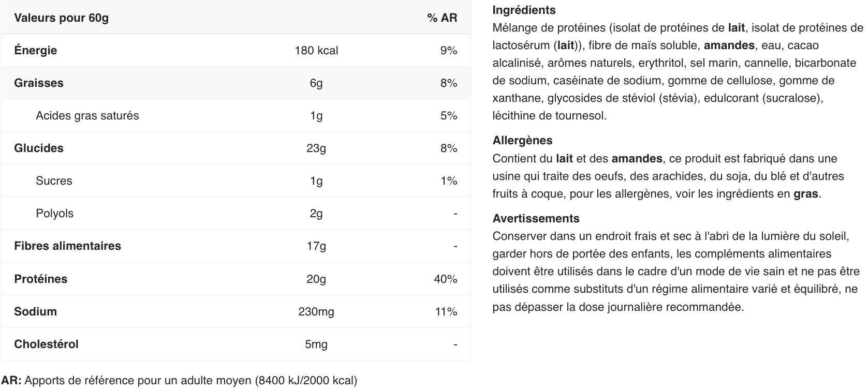Screen dimensions: 868x391
Task: Select the 17g fibres value
Action: click(316, 246)
